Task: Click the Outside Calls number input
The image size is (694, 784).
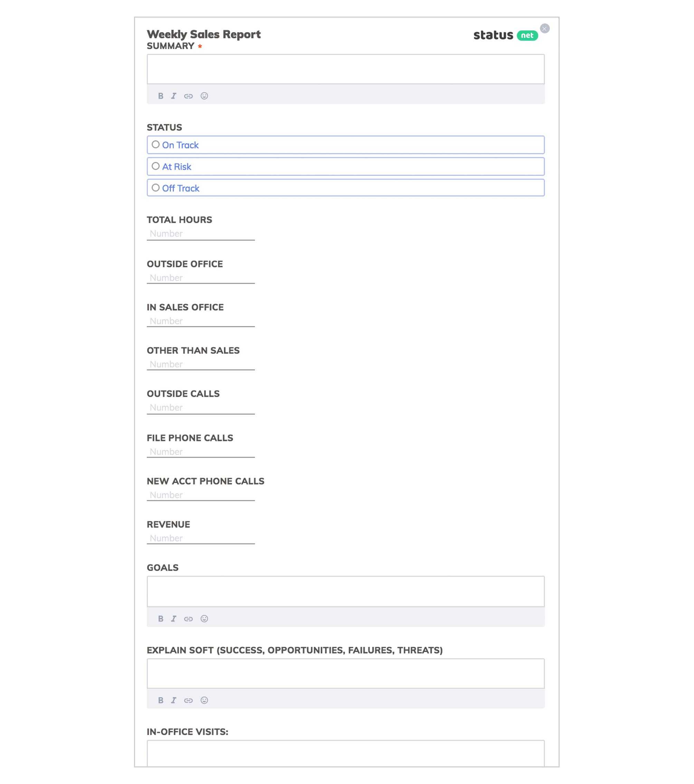Action: [201, 407]
